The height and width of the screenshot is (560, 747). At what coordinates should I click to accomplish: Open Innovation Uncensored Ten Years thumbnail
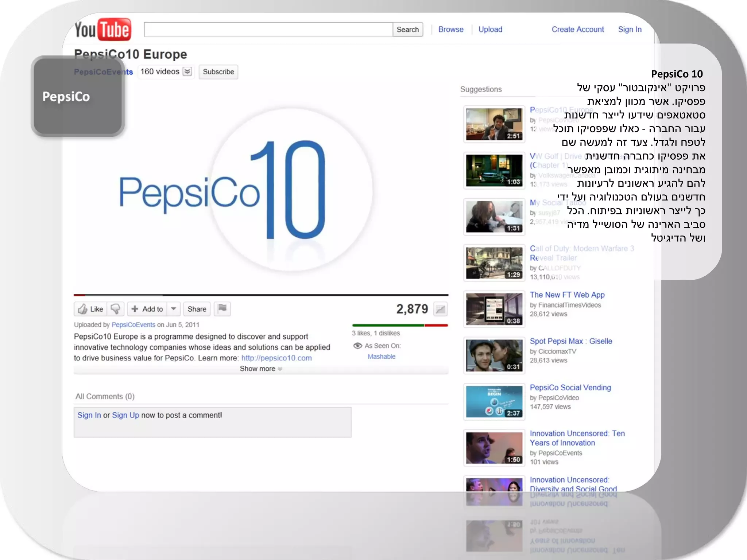pos(494,448)
